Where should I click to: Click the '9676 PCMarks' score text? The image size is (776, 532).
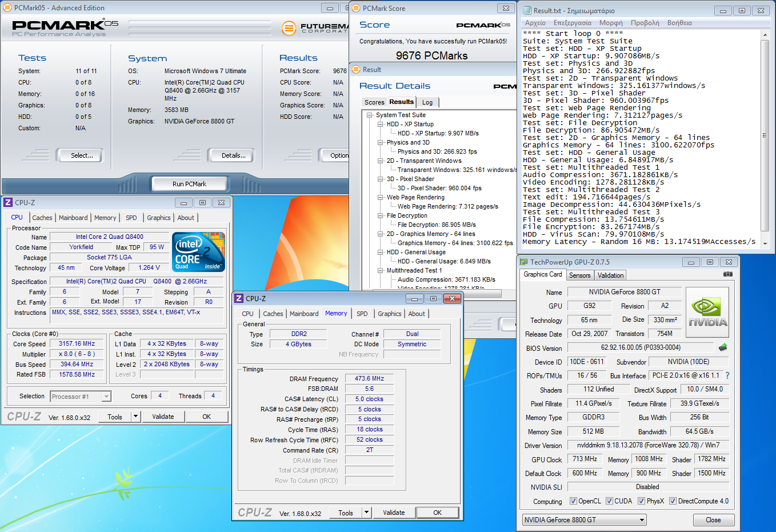(x=431, y=55)
